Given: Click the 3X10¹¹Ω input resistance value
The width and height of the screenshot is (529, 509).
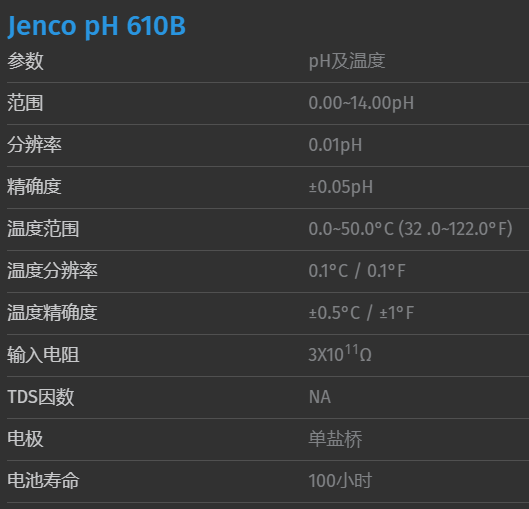Looking at the screenshot, I should (340, 354).
